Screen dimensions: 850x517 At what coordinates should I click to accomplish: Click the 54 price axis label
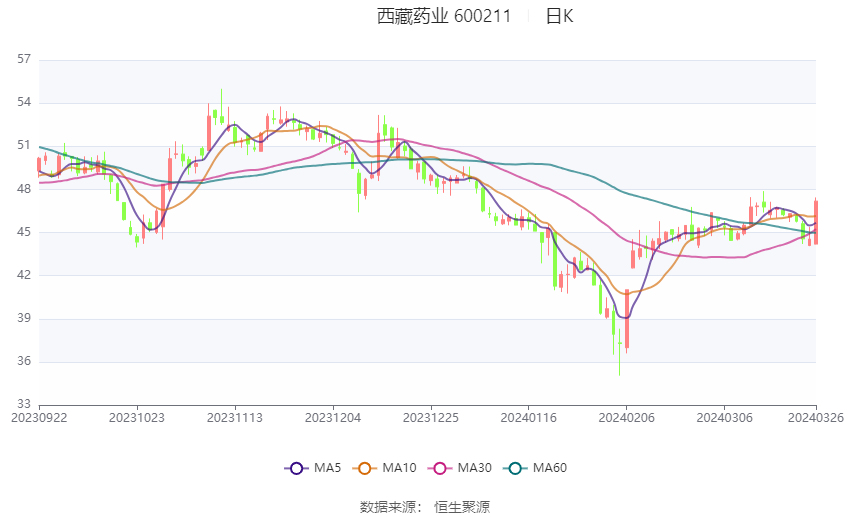tap(24, 102)
